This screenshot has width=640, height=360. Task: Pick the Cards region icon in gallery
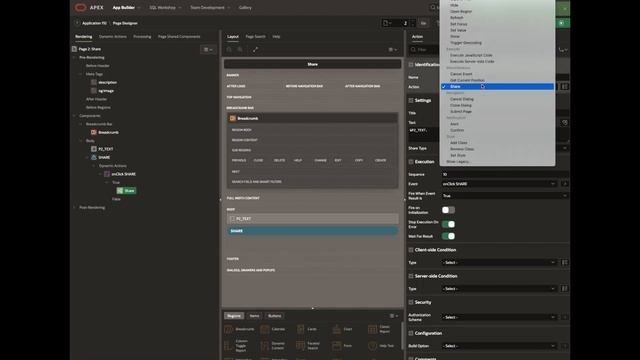[x=301, y=329]
